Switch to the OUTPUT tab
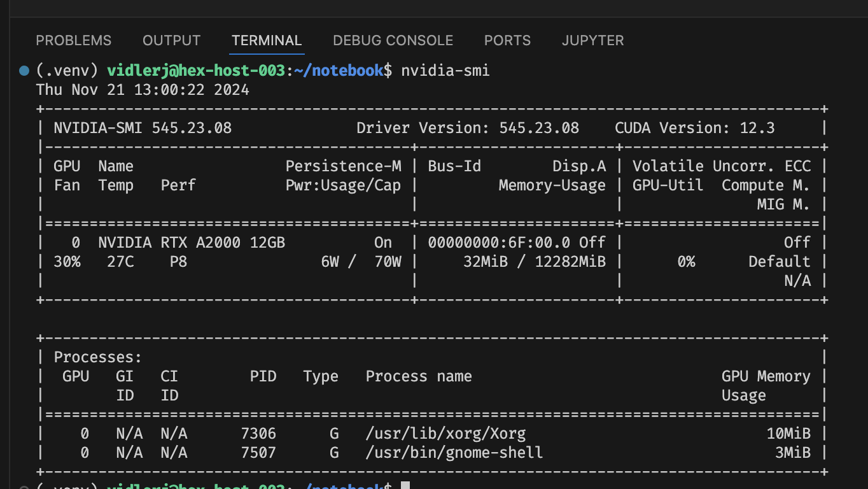868x489 pixels. tap(172, 41)
